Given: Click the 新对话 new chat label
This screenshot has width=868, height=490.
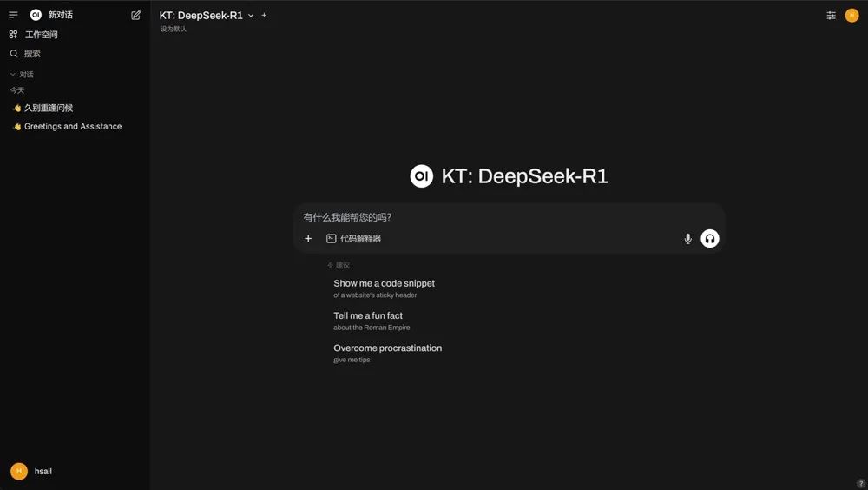Looking at the screenshot, I should 61,15.
